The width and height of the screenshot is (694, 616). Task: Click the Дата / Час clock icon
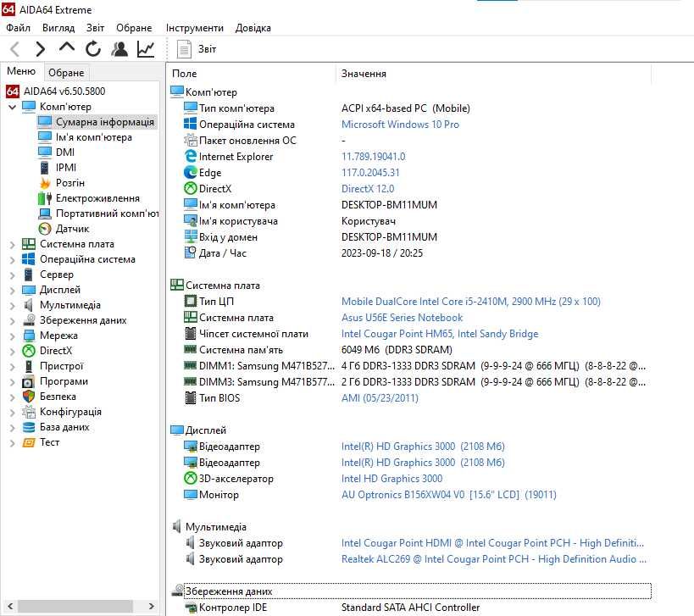[x=191, y=253]
